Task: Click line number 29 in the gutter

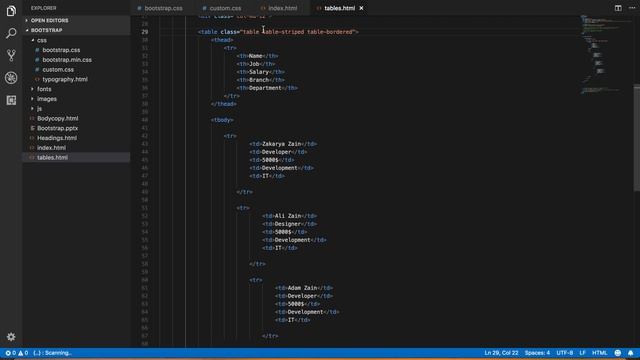Action: tap(145, 32)
